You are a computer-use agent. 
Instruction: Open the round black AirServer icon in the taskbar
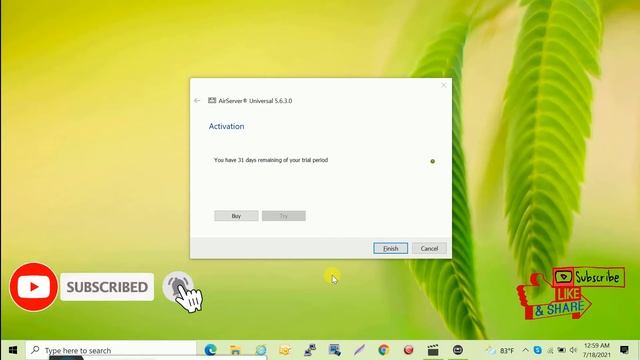coord(458,350)
